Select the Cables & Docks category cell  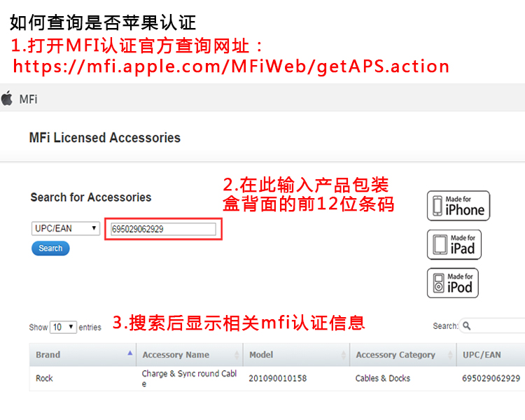[x=383, y=379]
